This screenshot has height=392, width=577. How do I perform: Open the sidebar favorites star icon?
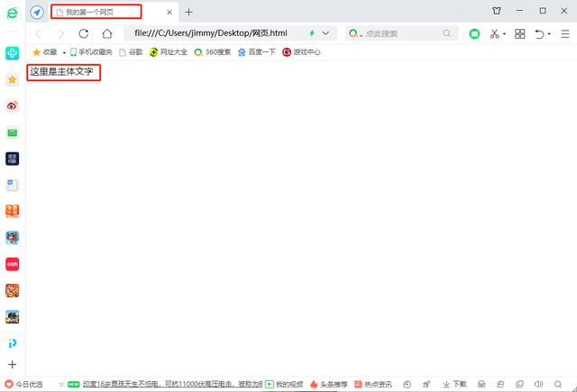pos(12,80)
